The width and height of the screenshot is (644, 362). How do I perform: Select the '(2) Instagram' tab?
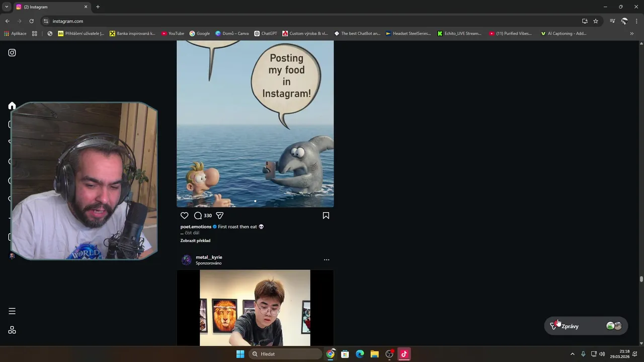[51, 7]
